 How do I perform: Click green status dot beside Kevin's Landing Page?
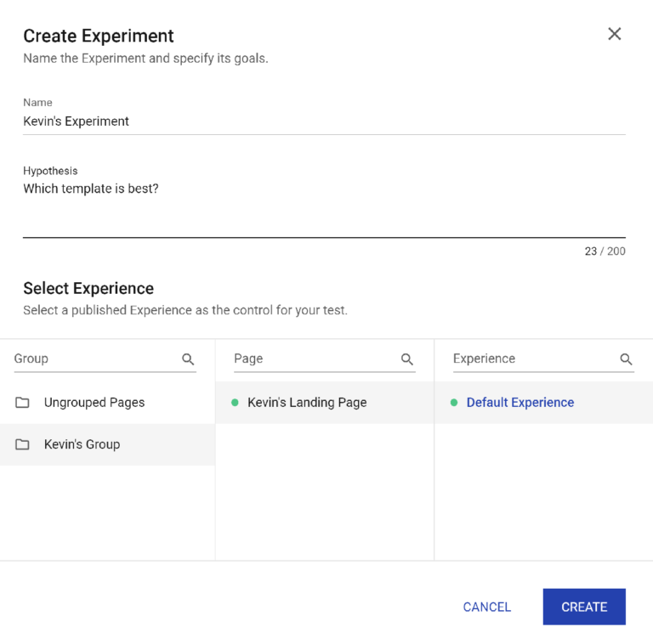(235, 403)
